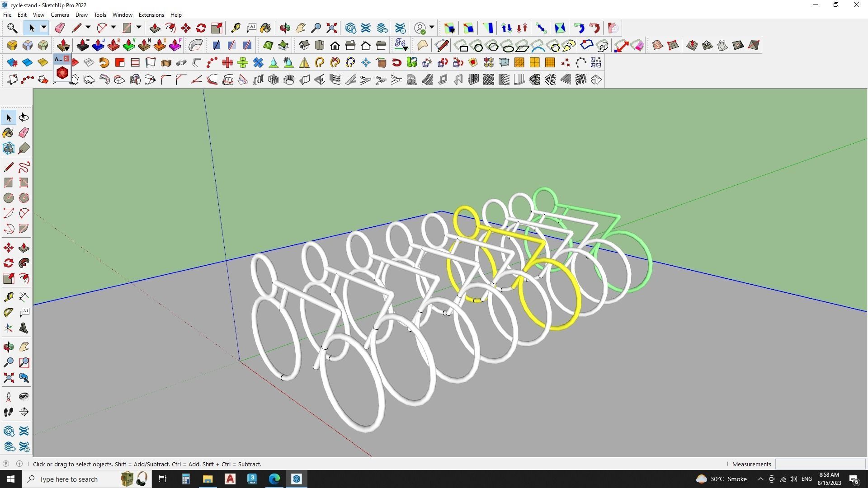
Task: Select the Paint Bucket tool in left panel
Action: (x=8, y=133)
